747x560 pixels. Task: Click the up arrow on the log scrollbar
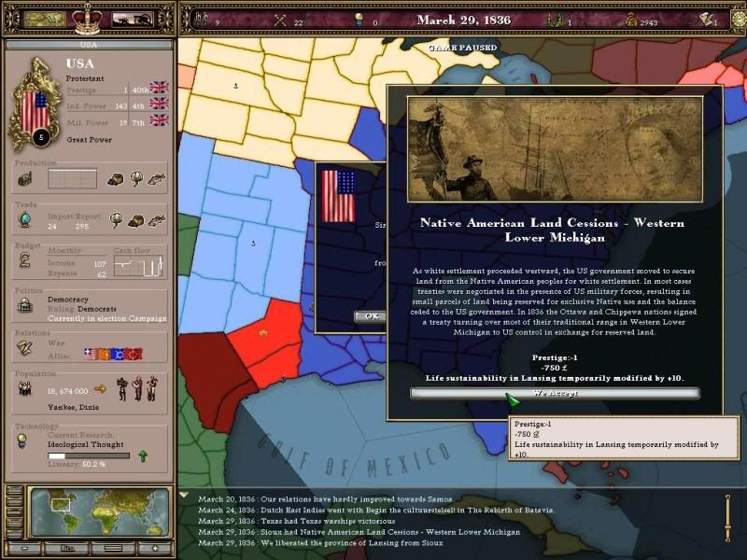pos(727,497)
